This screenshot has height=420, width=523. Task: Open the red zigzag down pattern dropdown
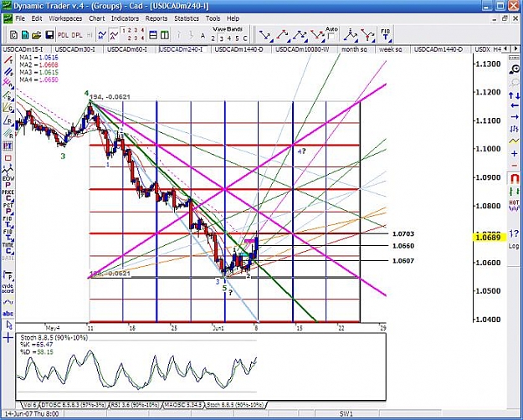[317, 35]
